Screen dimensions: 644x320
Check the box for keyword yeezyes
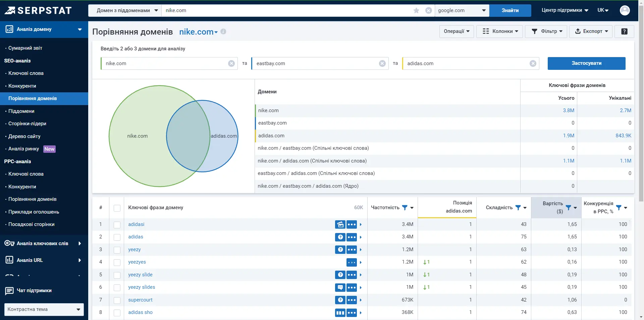click(117, 263)
